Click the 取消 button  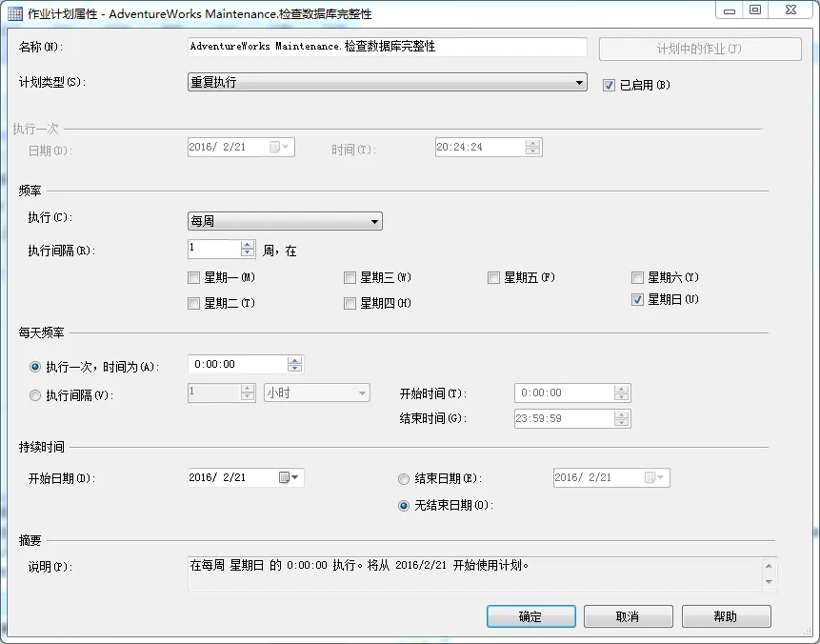point(628,616)
